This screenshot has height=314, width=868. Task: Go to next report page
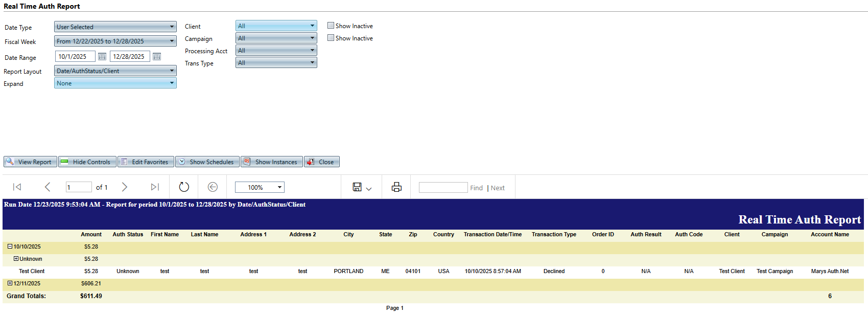pyautogui.click(x=125, y=187)
